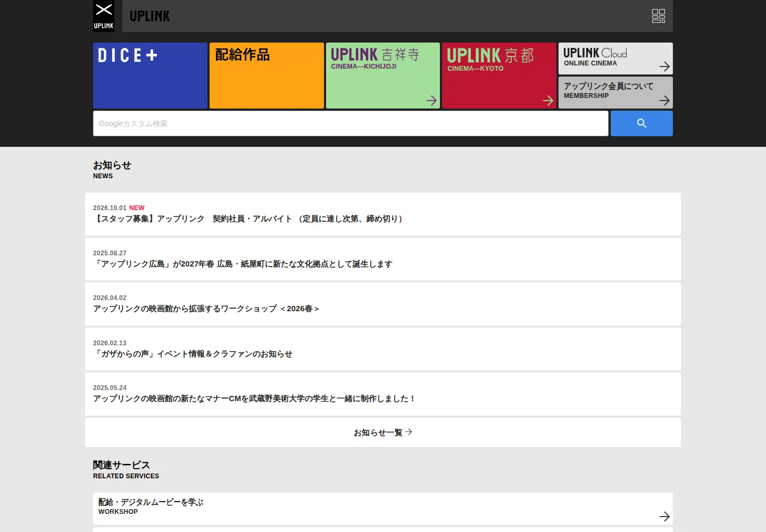Open the grid menu icon in header

pyautogui.click(x=659, y=16)
